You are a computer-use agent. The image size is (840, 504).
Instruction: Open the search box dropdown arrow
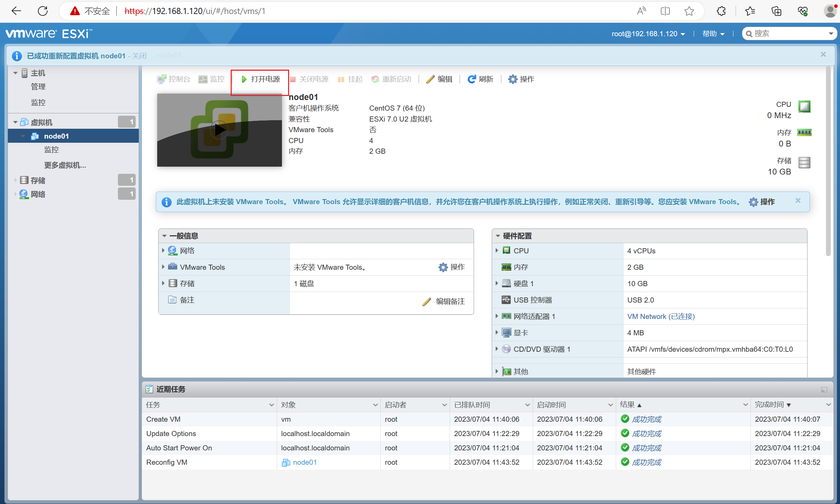[831, 34]
